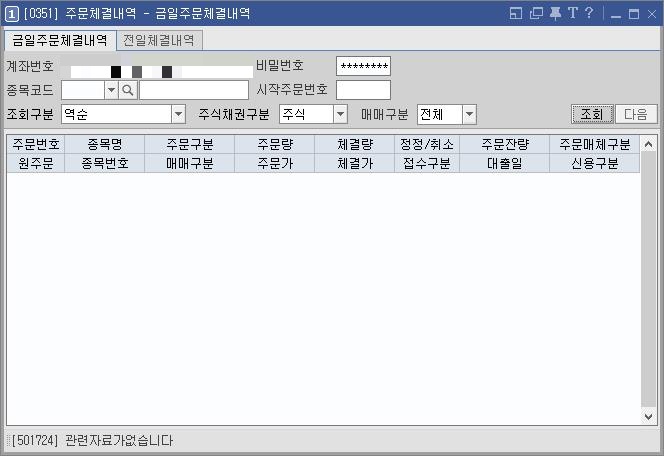Click the vertical scrollbar track
Image resolution: width=664 pixels, height=456 pixels.
[x=648, y=279]
